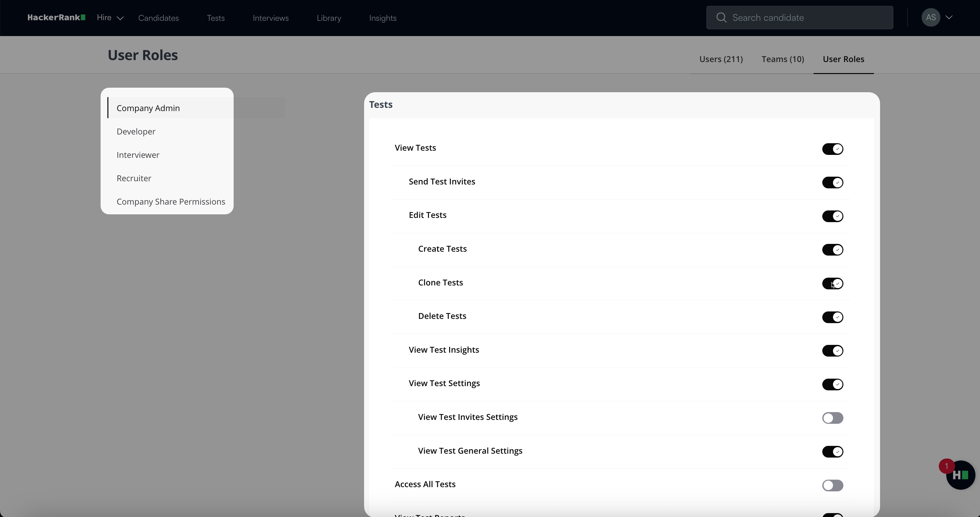Click the HackerRank logo

pos(56,18)
